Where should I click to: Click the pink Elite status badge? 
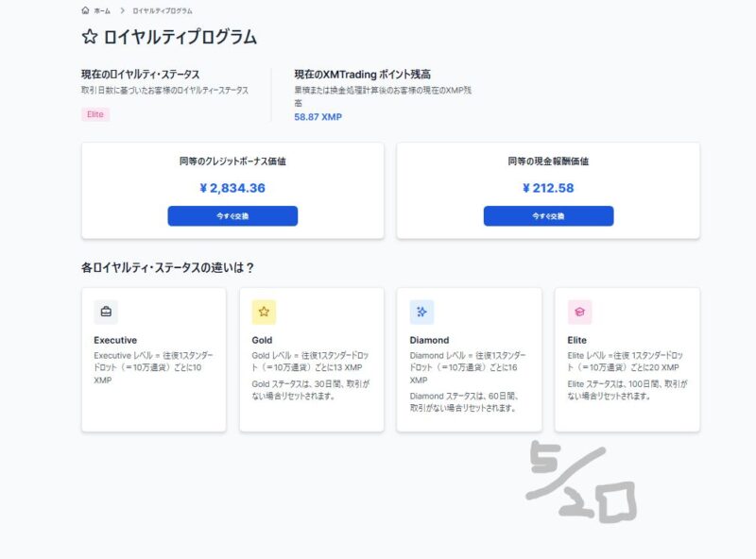tap(95, 114)
